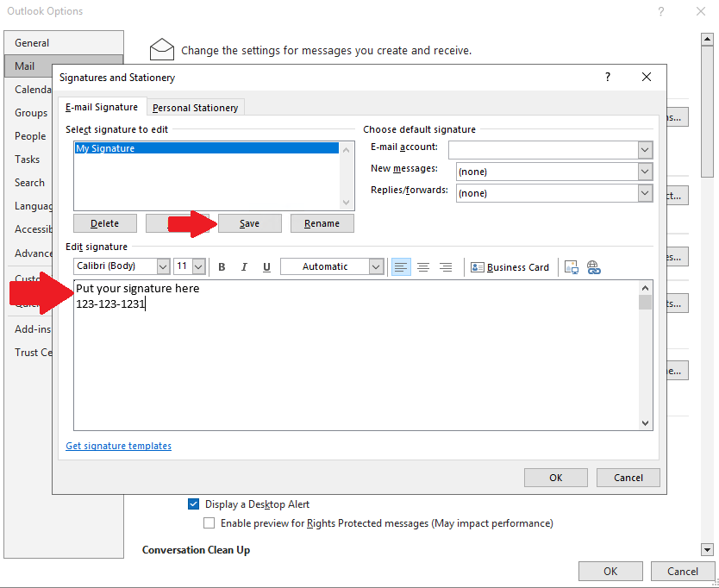
Task: Insert a hyperlink into the signature
Action: pyautogui.click(x=593, y=267)
